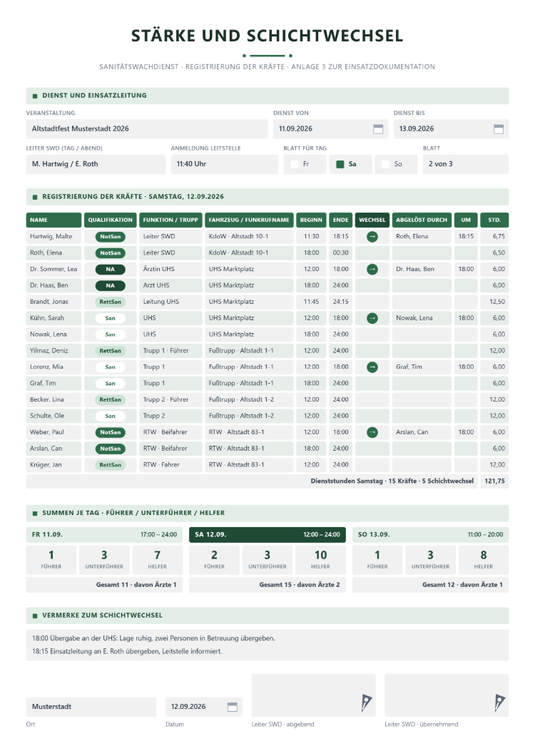535x756 pixels.
Task: Select the SA 12.09. day summary tab
Action: click(x=267, y=535)
